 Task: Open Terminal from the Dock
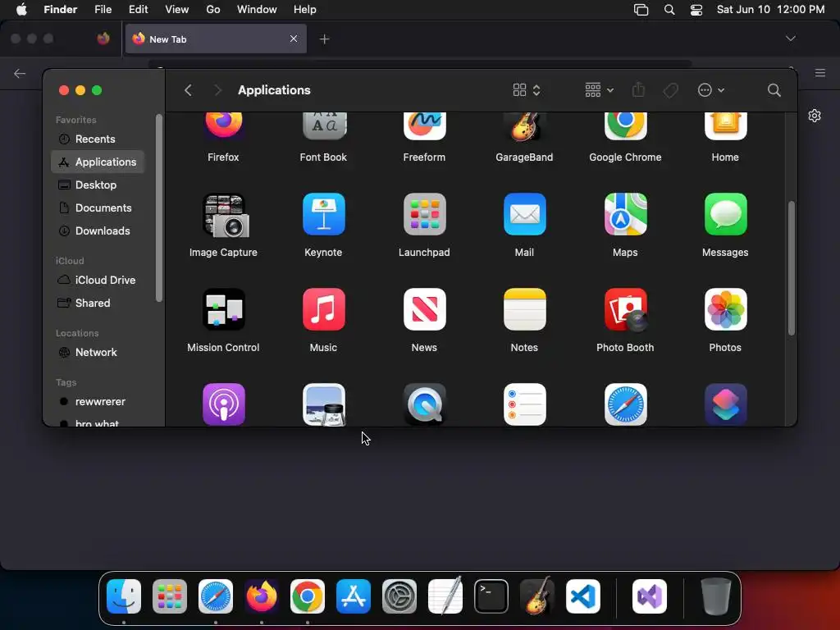(x=491, y=596)
